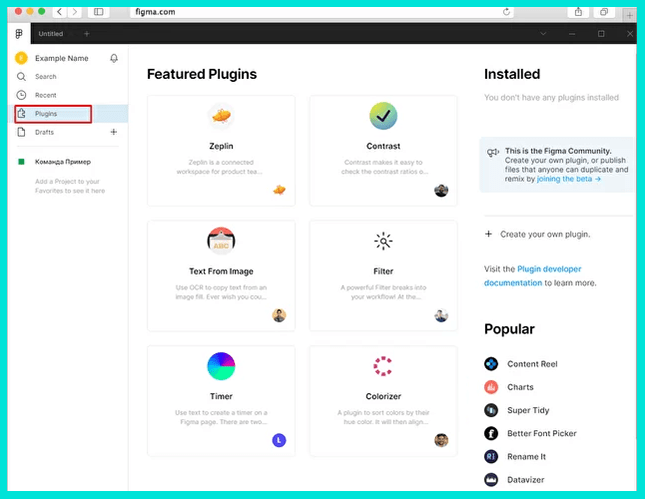Go back with browser back arrow

[x=60, y=12]
